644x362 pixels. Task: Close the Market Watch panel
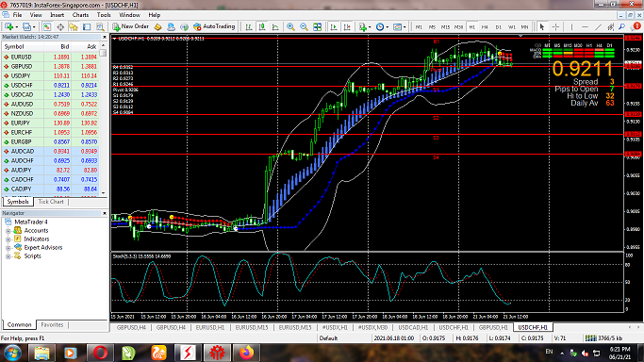(105, 37)
